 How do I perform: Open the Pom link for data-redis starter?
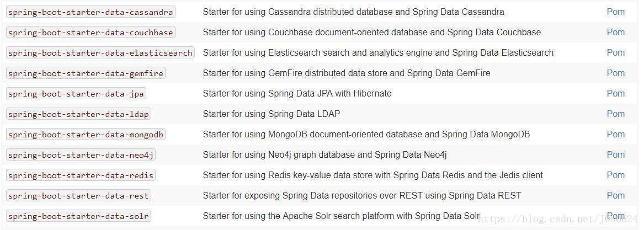616,175
